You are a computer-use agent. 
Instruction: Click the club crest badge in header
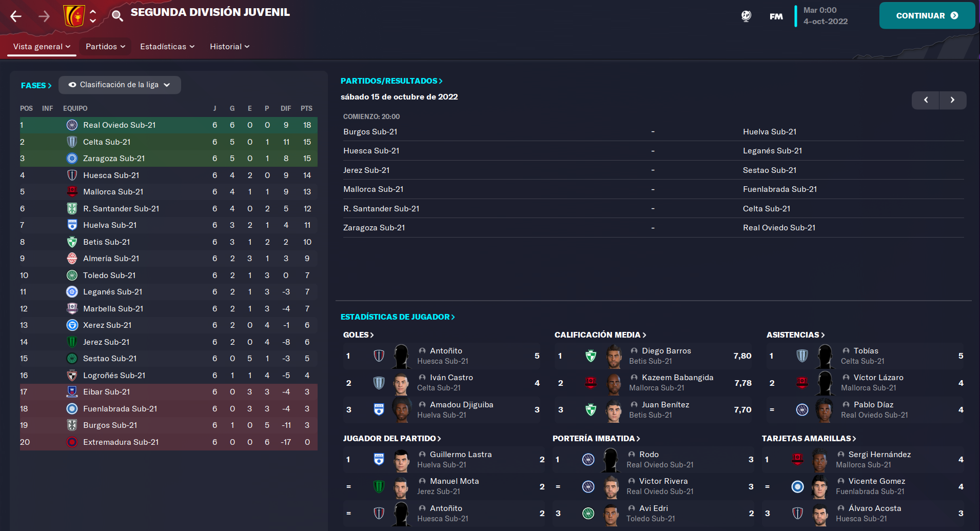(74, 16)
